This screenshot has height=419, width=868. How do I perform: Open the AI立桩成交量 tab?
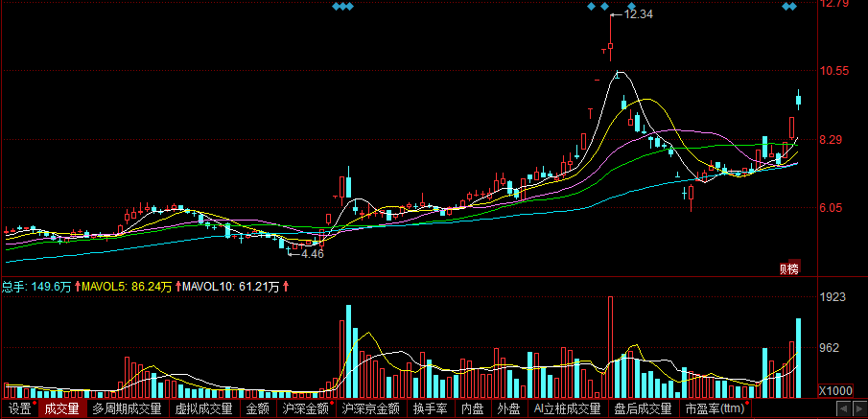pos(567,409)
